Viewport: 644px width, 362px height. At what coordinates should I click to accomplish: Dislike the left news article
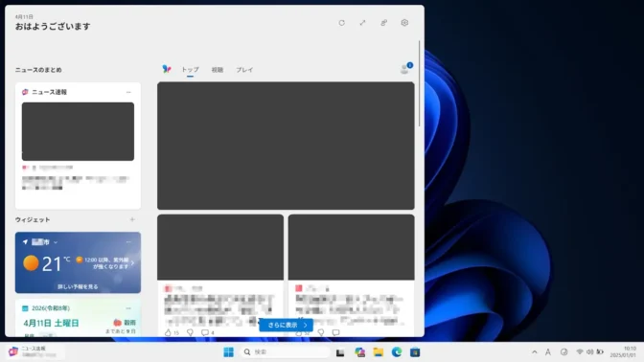tap(190, 333)
